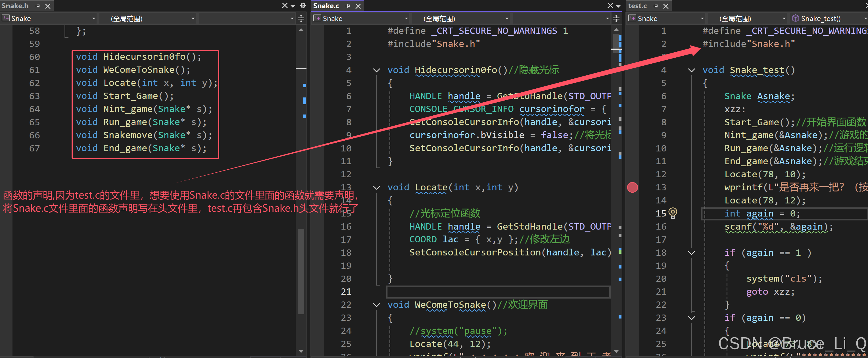Click #include"Snake.h" in Snake.c
This screenshot has width=868, height=358.
click(x=434, y=44)
